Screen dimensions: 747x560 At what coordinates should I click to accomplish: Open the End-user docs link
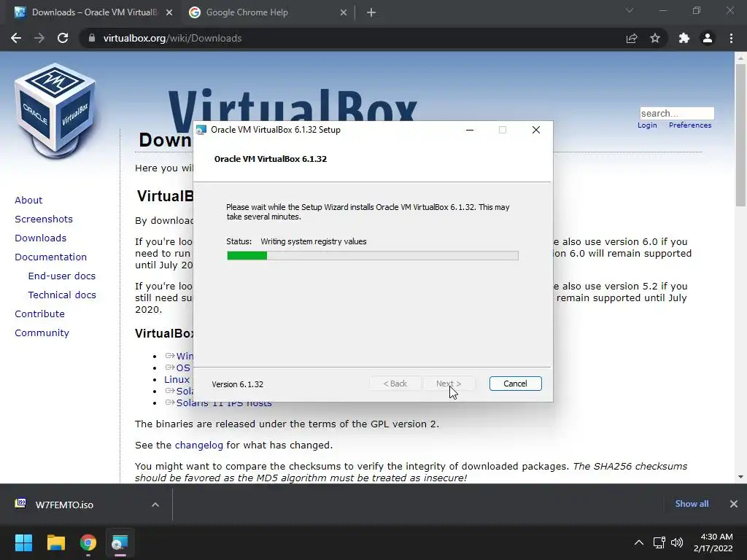62,276
